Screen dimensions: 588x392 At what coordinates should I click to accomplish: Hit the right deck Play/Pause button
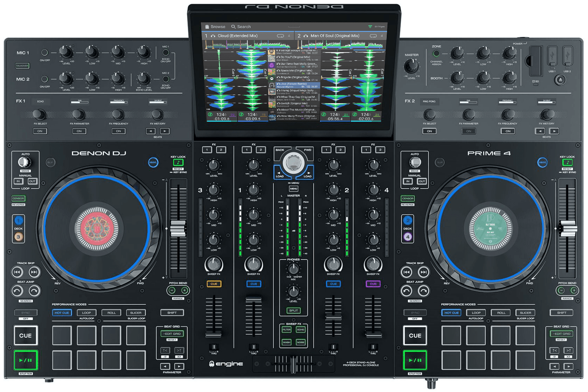click(415, 360)
